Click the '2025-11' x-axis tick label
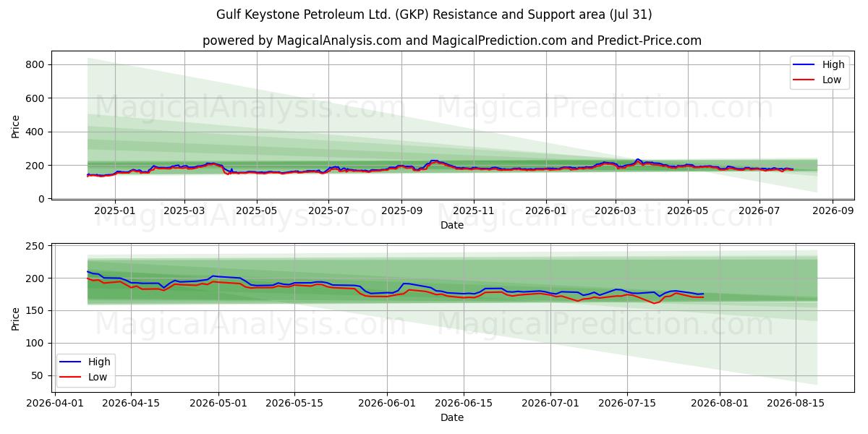This screenshot has height=434, width=868. (x=474, y=211)
